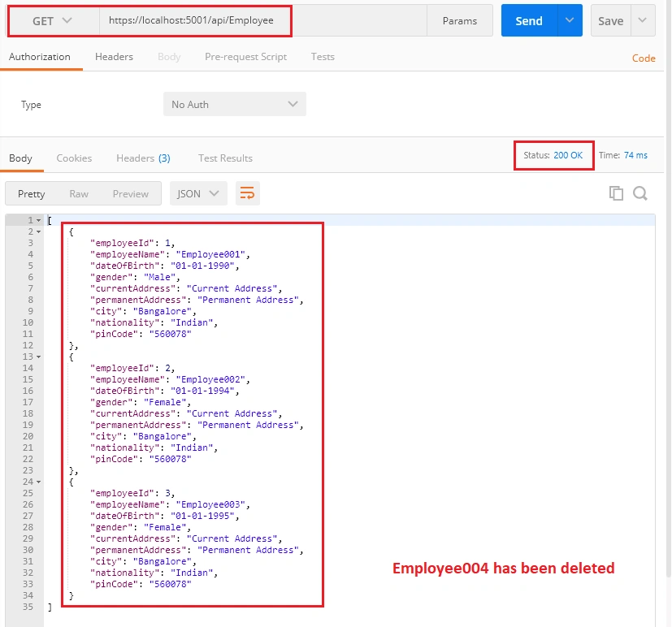Viewport: 672px width, 627px height.
Task: Collapse the array fold arrow on line 1
Action: point(38,221)
